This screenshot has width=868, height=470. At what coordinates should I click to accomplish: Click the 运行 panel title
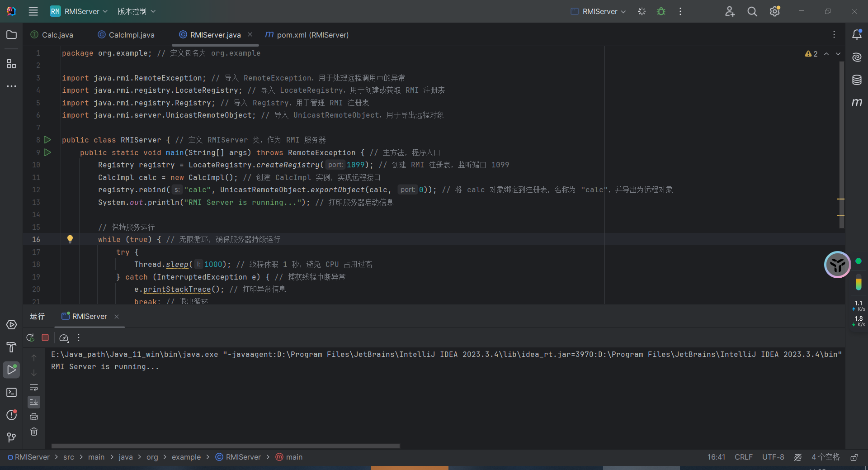pos(37,316)
